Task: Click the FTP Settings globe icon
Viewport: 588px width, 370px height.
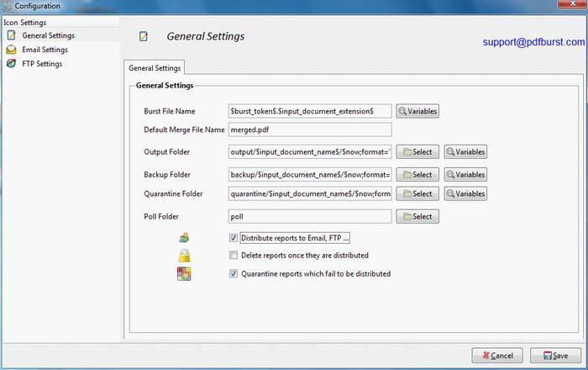Action: [11, 63]
